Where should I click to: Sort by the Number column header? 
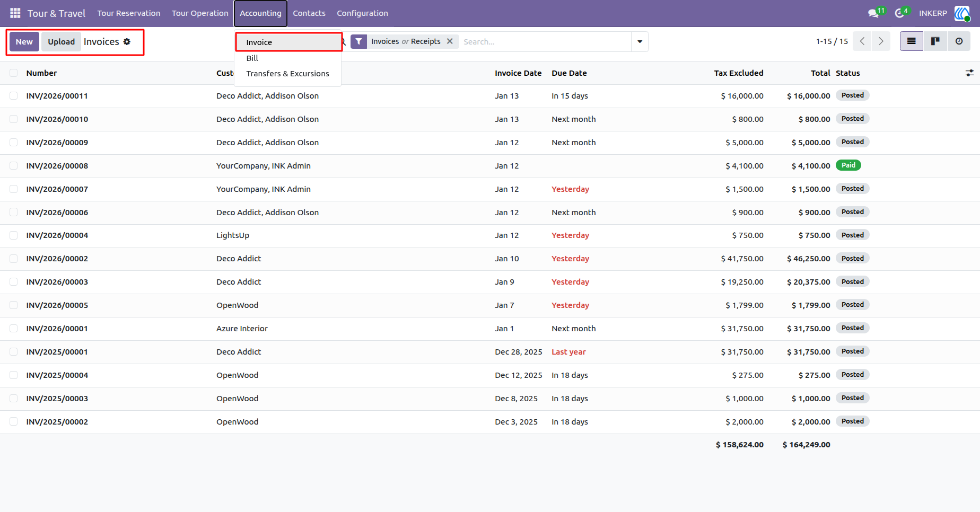[x=41, y=73]
